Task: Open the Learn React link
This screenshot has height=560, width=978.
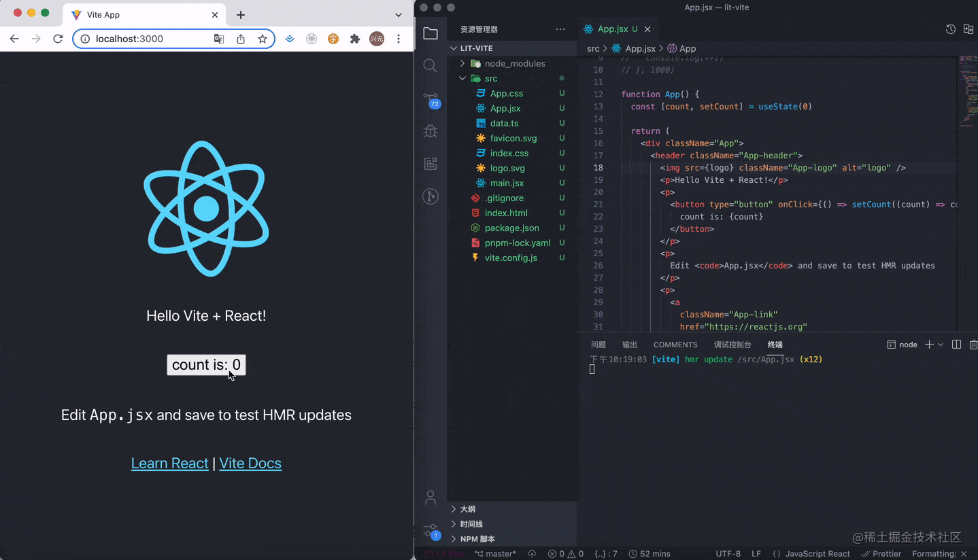Action: point(169,463)
